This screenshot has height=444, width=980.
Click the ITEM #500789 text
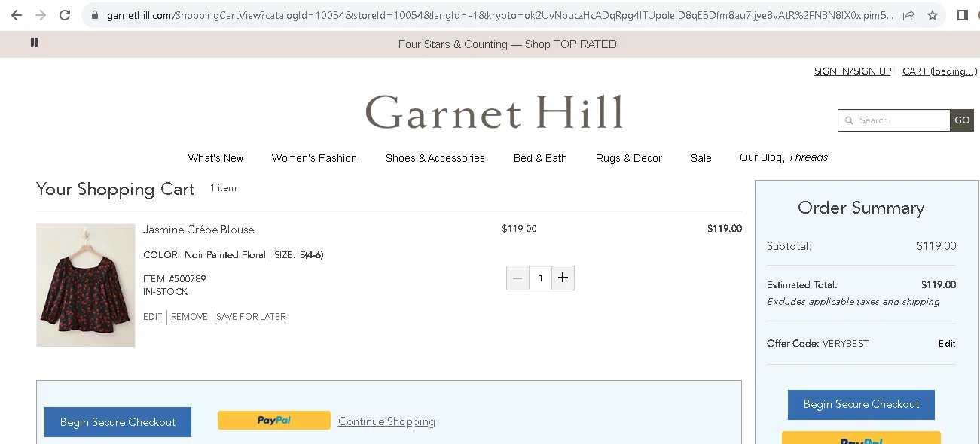[175, 279]
